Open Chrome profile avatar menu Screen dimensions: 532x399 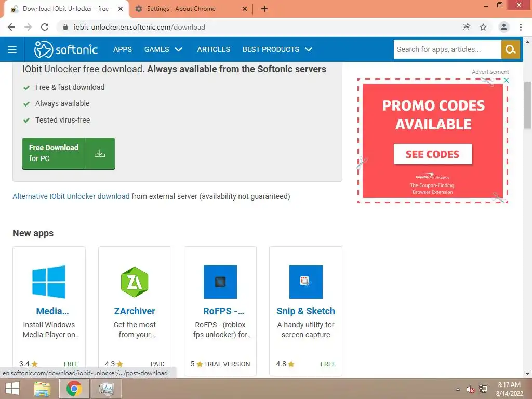[x=504, y=27]
